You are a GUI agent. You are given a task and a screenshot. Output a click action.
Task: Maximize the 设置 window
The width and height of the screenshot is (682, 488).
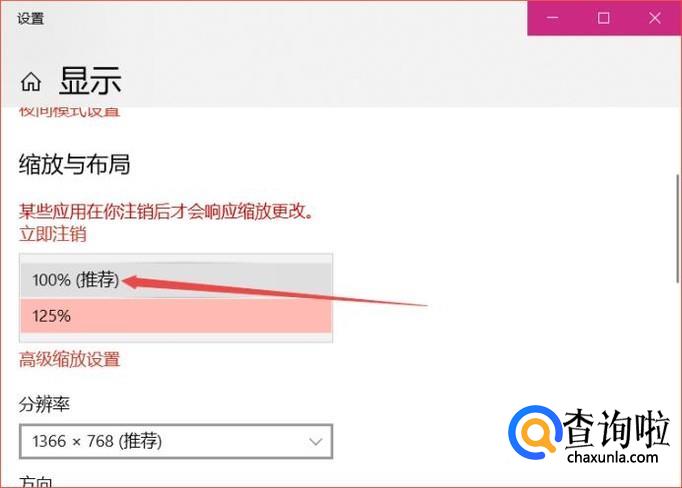[x=603, y=18]
